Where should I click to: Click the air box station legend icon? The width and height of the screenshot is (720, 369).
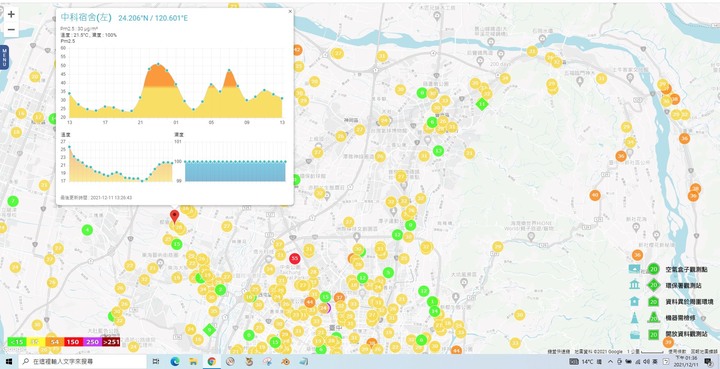coord(635,268)
